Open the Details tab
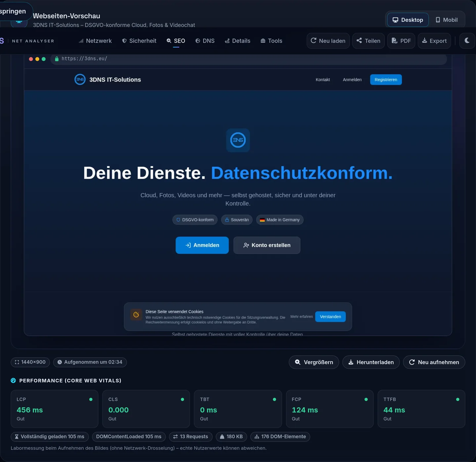This screenshot has height=462, width=476. (238, 41)
